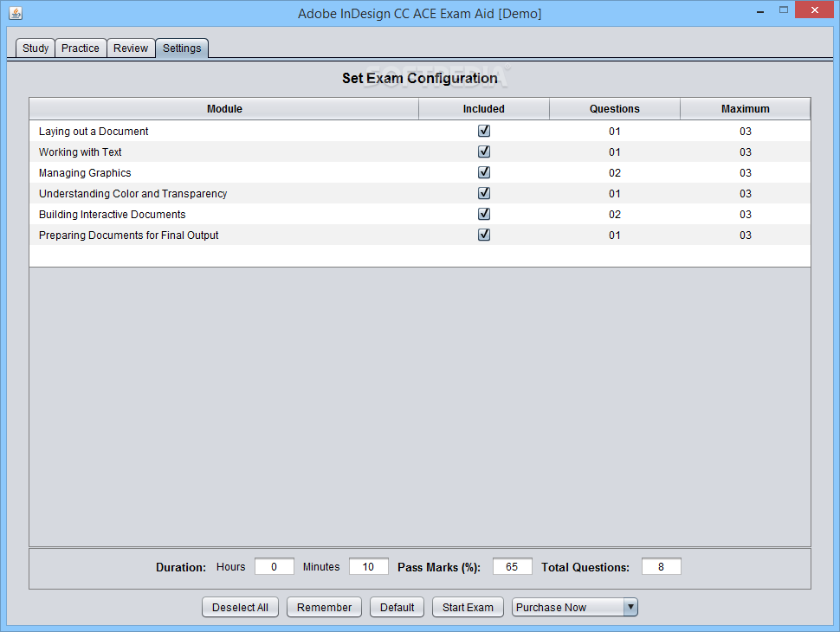The height and width of the screenshot is (632, 840).
Task: Click the Total Questions field
Action: tap(661, 567)
